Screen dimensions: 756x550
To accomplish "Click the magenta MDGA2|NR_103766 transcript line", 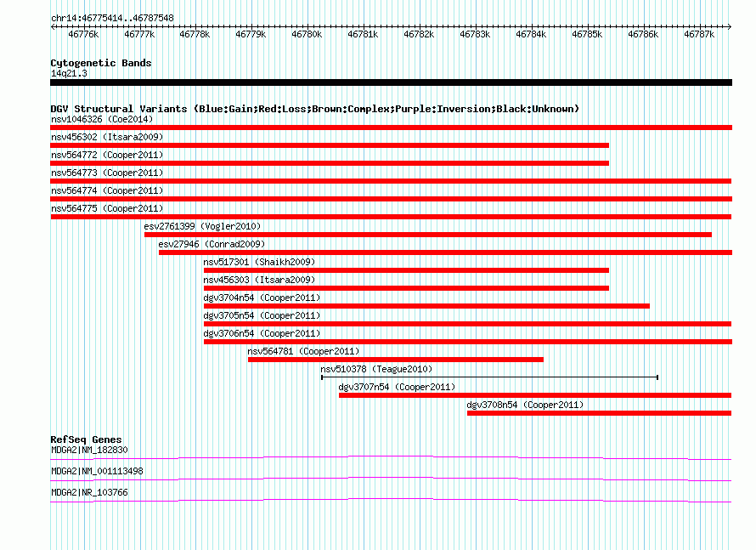I will 391,500.
